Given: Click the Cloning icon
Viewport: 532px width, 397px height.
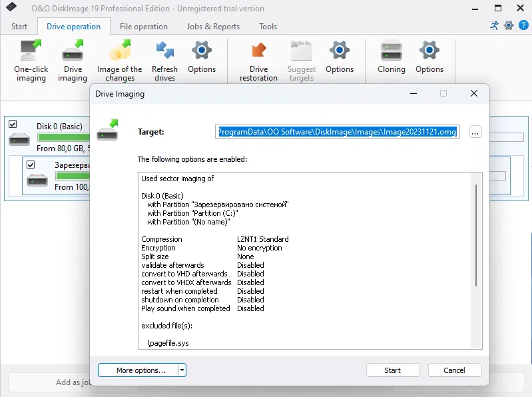Looking at the screenshot, I should click(x=392, y=50).
